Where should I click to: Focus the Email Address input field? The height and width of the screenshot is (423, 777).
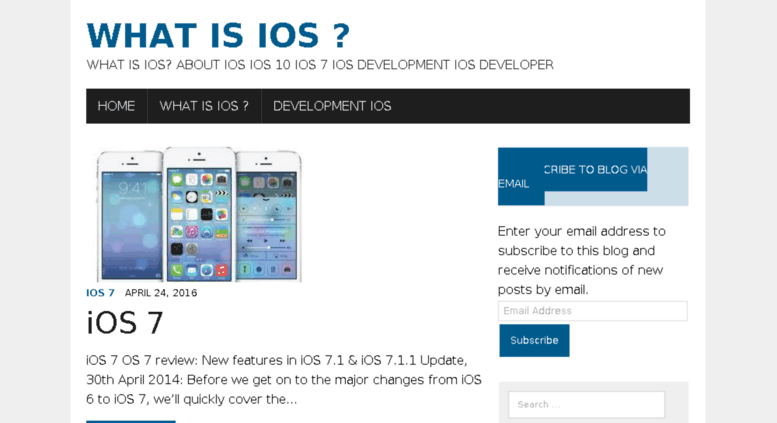(593, 311)
